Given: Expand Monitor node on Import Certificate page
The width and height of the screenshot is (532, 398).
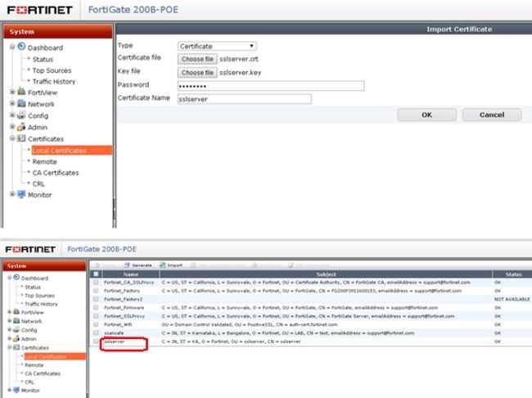Looking at the screenshot, I should (x=12, y=194).
